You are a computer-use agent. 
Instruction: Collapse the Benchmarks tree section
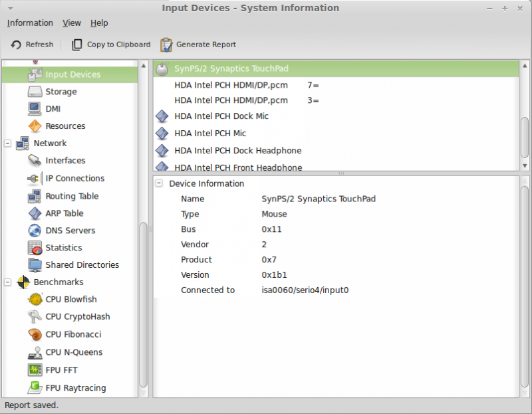pyautogui.click(x=8, y=282)
